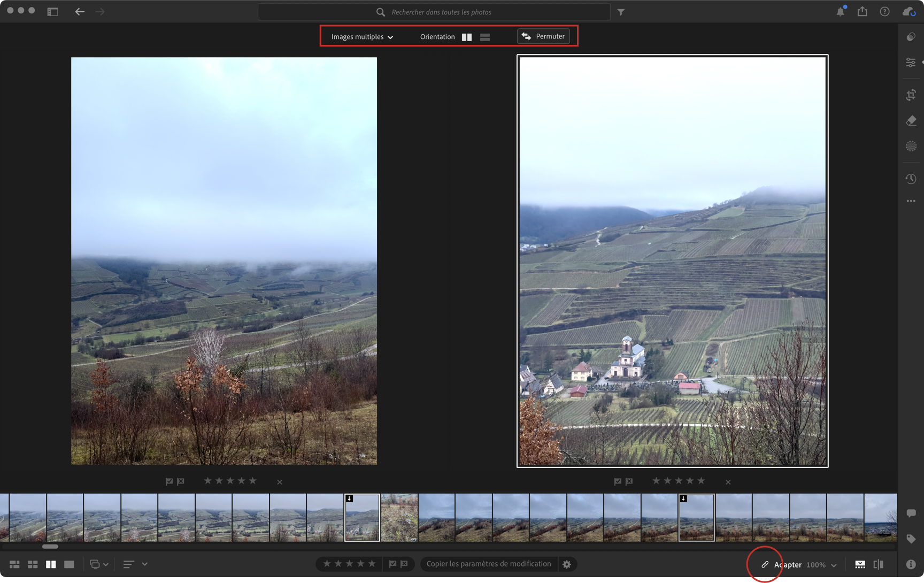
Task: Remove left photo from compare with X
Action: click(280, 482)
